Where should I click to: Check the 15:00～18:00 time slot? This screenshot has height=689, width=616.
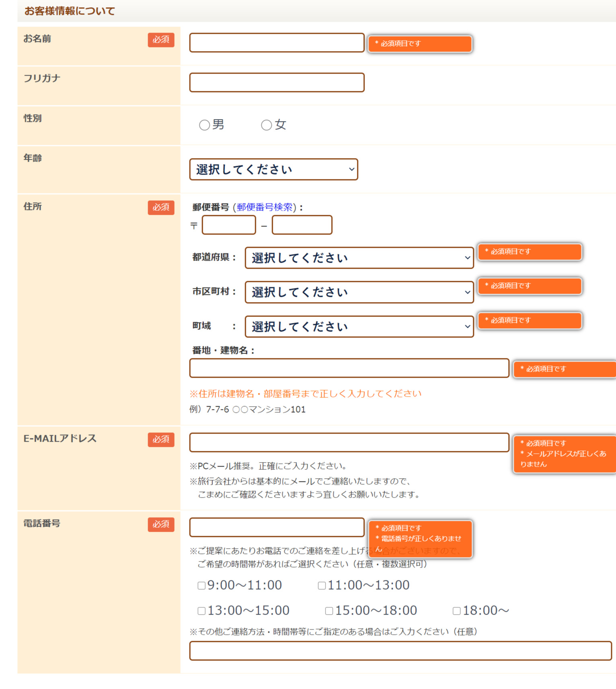(329, 611)
